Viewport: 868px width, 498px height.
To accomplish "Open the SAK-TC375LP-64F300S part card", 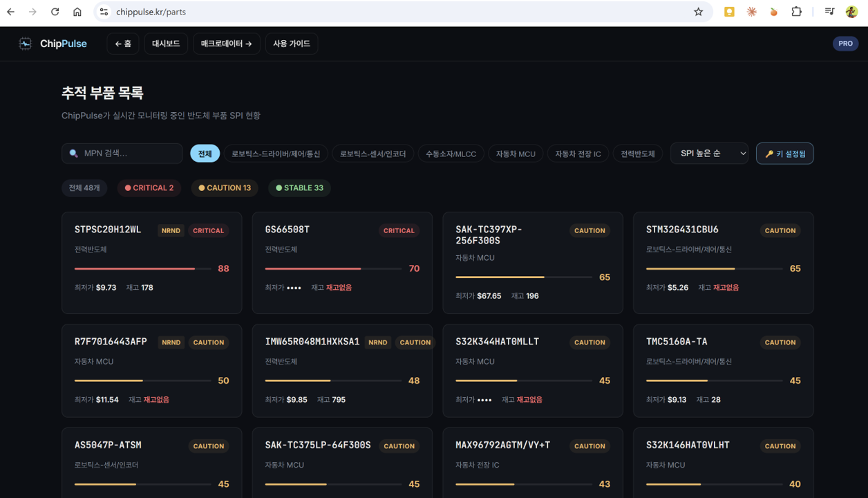I will point(342,463).
